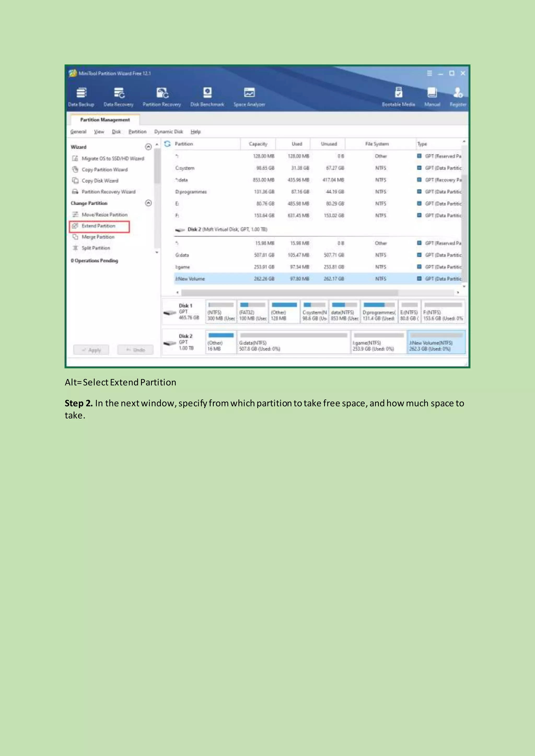This screenshot has height=756, width=535.
Task: Open the Disk menu
Action: click(x=116, y=132)
